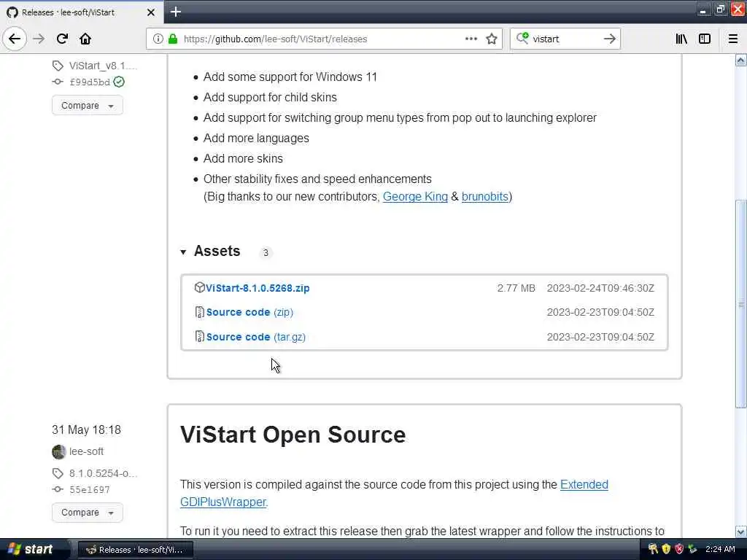Click page scrollbar down arrow

(x=740, y=532)
